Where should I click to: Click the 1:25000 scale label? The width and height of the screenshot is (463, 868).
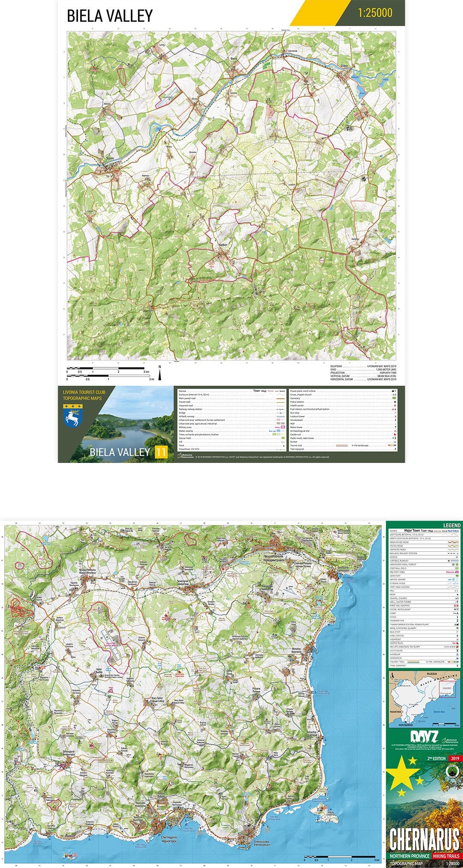375,13
